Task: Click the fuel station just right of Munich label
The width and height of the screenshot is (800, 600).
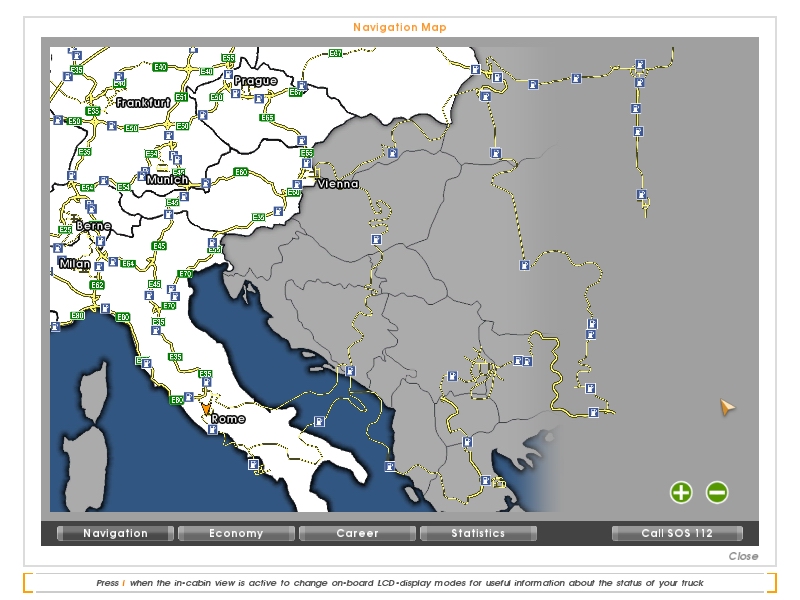Action: 206,183
